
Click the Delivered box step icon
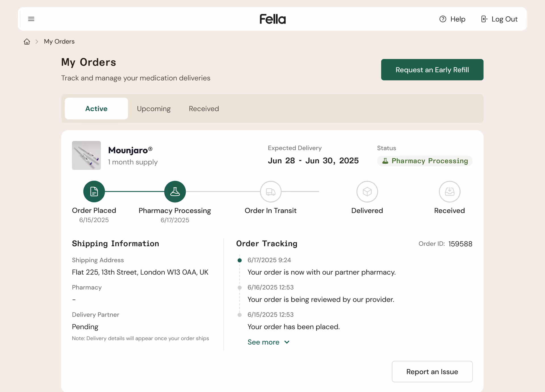click(x=367, y=191)
